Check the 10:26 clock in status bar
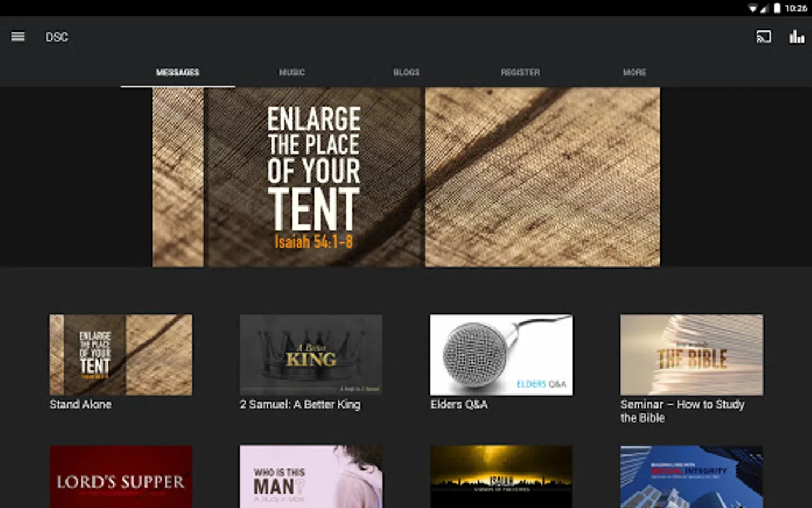This screenshot has height=508, width=812. pyautogui.click(x=796, y=8)
